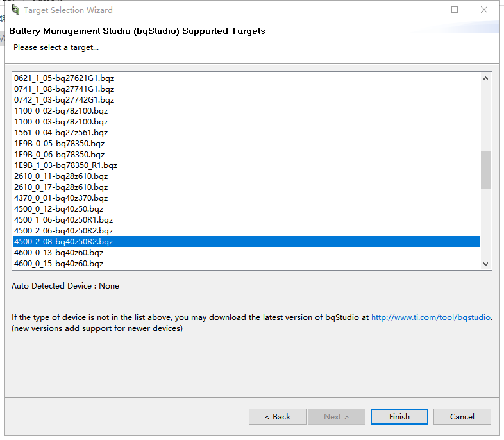Image resolution: width=504 pixels, height=440 pixels.
Task: Pick 1561_0_04-bq27z561.bqz in the list
Action: pyautogui.click(x=61, y=133)
